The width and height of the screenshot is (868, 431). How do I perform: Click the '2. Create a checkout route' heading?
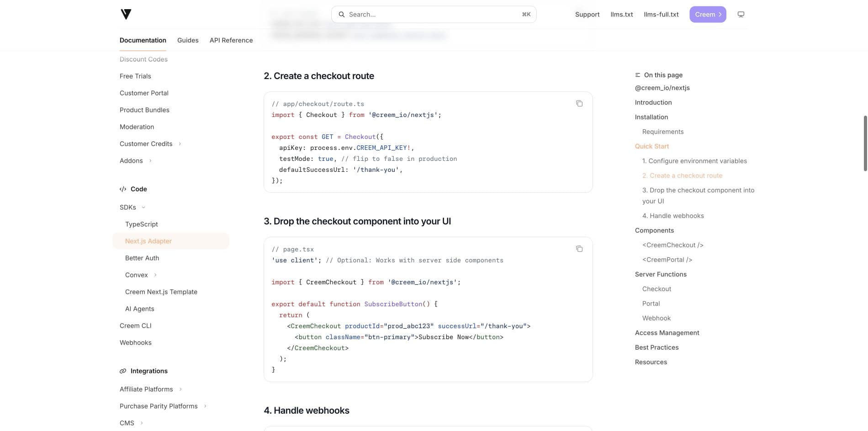319,76
